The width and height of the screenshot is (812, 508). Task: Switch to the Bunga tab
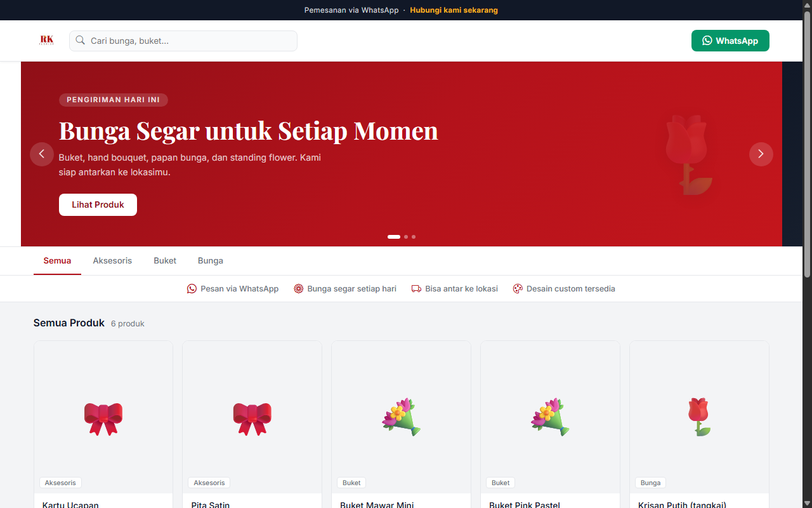[211, 261]
